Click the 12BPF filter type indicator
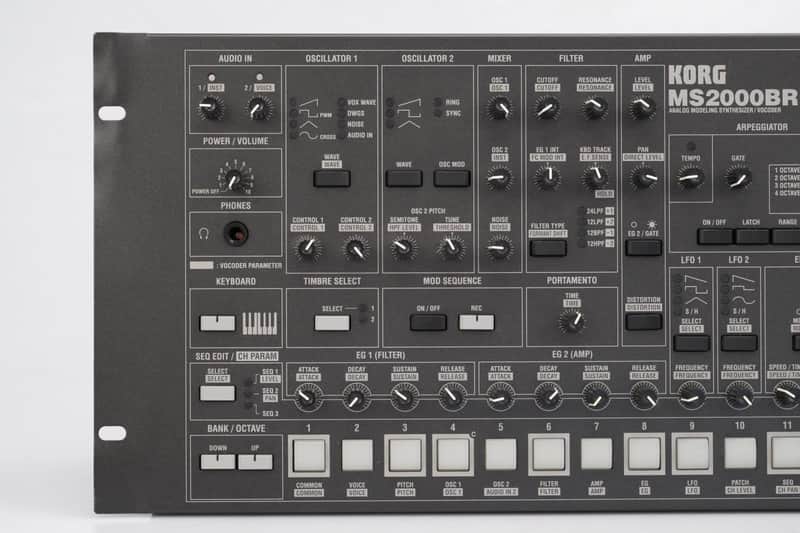The height and width of the screenshot is (533, 800). tap(581, 233)
